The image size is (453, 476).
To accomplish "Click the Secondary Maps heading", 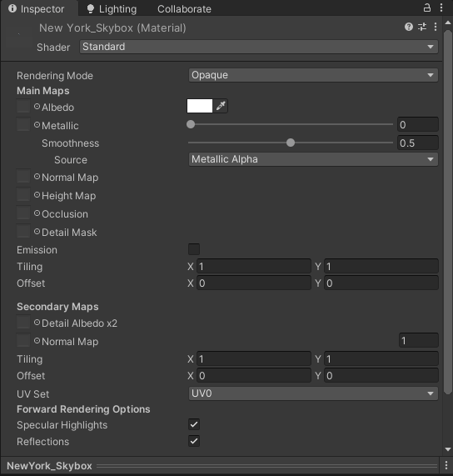I will [x=57, y=306].
